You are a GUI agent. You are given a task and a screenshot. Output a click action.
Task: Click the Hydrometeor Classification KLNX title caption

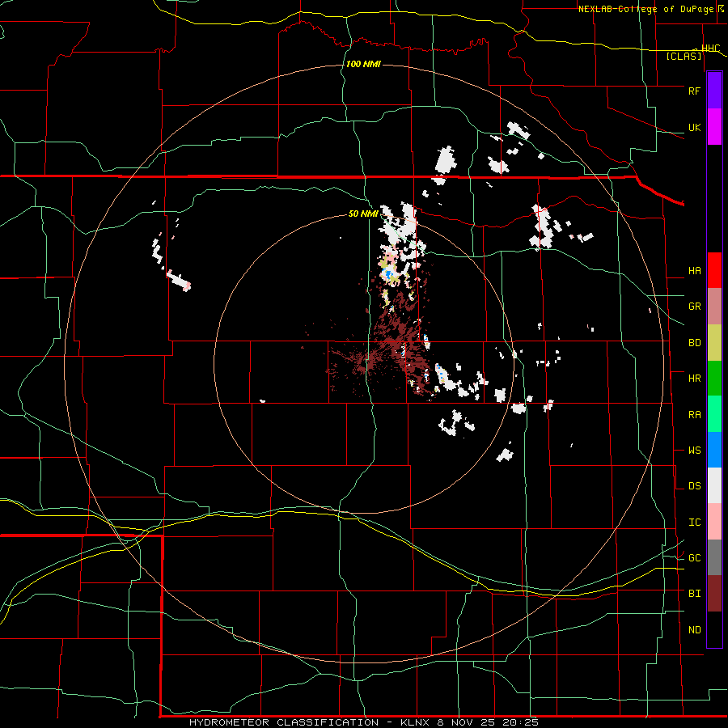[x=363, y=722]
